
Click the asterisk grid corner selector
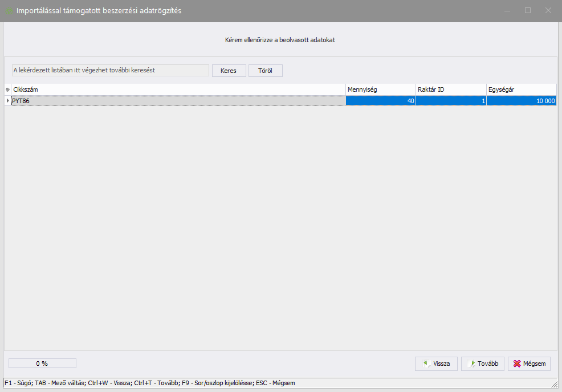[7, 89]
